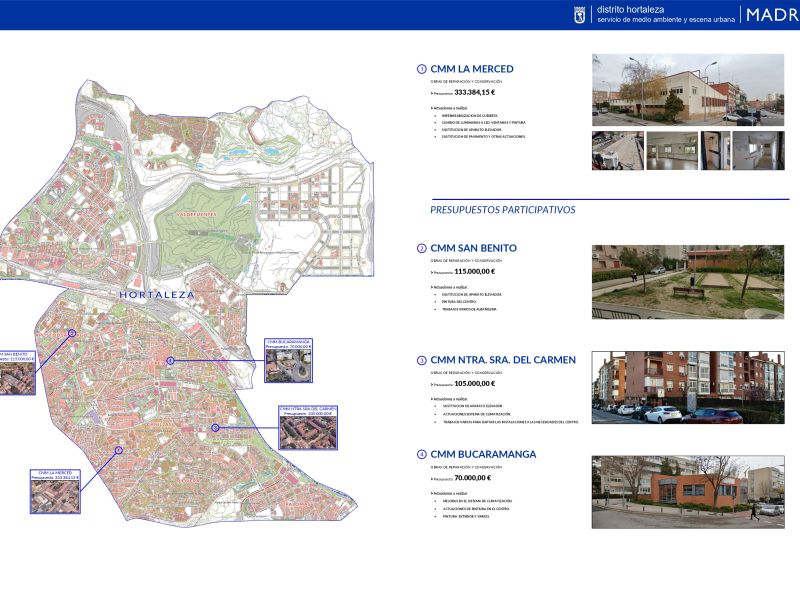Viewport: 800px width, 600px height.
Task: Click numbered circle 2 beside CMM San Benito
Action: [x=422, y=248]
